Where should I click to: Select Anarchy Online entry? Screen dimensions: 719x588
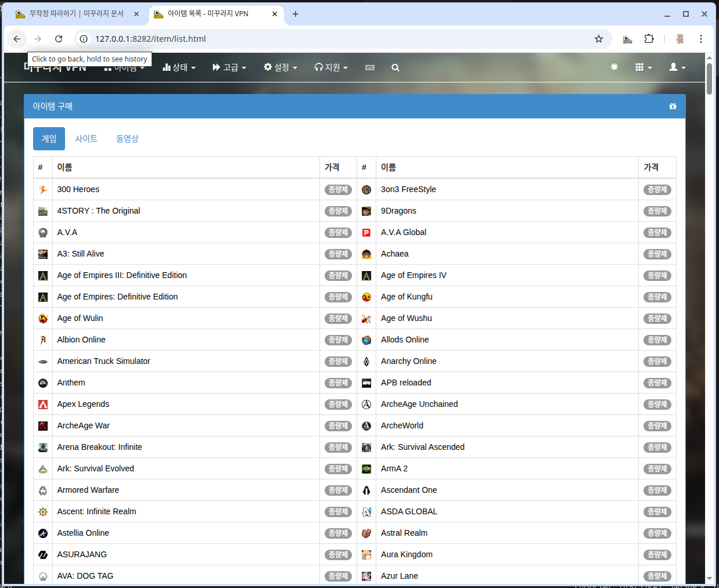point(408,361)
